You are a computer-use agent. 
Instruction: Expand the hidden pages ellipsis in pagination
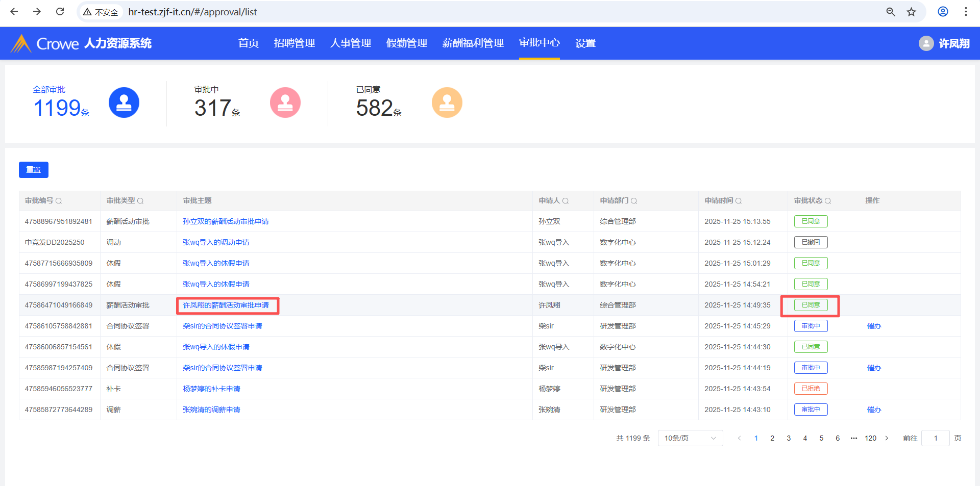click(853, 438)
